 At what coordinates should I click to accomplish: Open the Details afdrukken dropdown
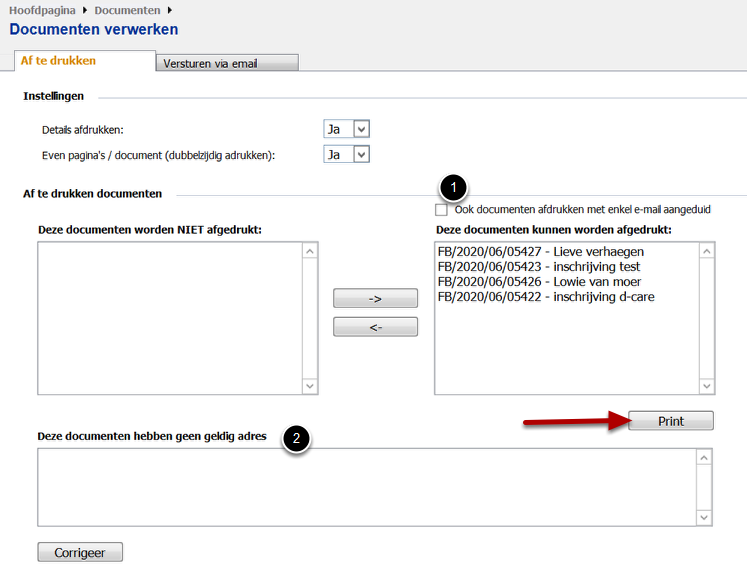[x=347, y=129]
